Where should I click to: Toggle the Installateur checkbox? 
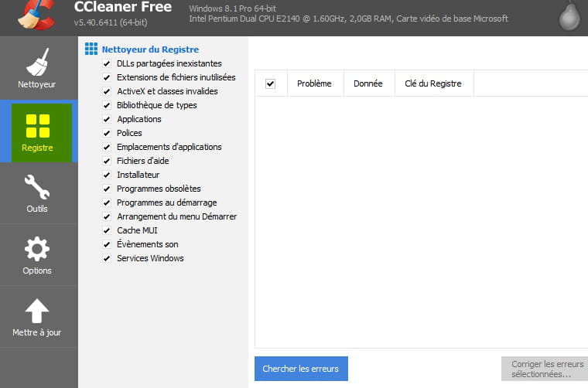pos(107,175)
